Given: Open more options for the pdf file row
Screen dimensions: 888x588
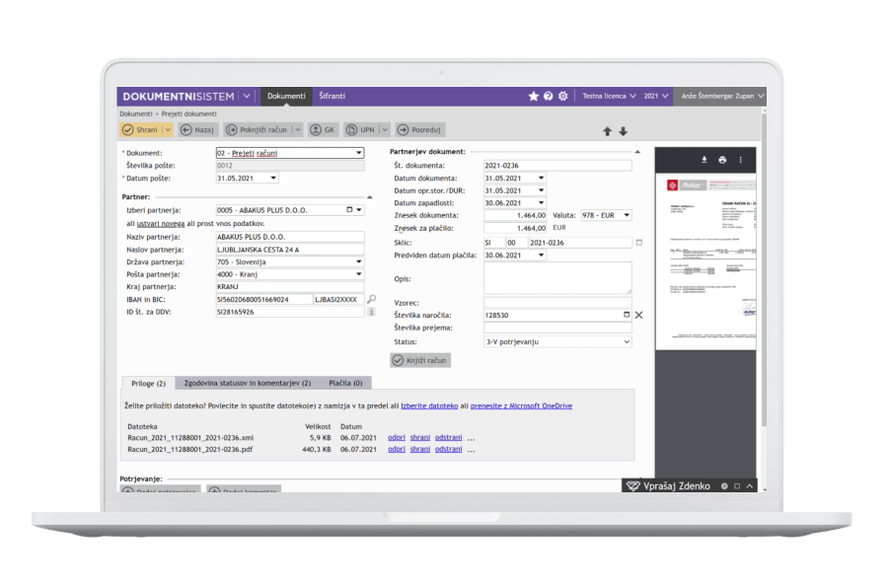Looking at the screenshot, I should click(x=472, y=450).
